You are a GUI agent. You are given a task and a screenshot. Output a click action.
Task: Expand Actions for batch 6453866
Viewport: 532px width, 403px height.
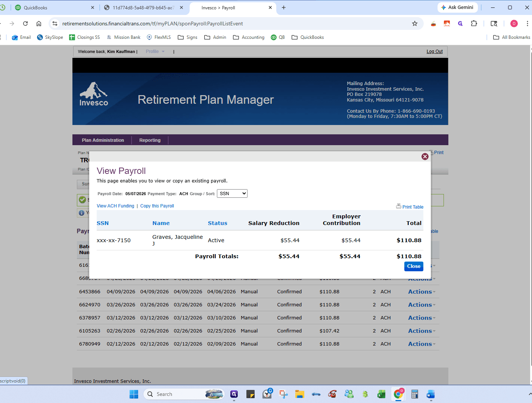(x=421, y=292)
